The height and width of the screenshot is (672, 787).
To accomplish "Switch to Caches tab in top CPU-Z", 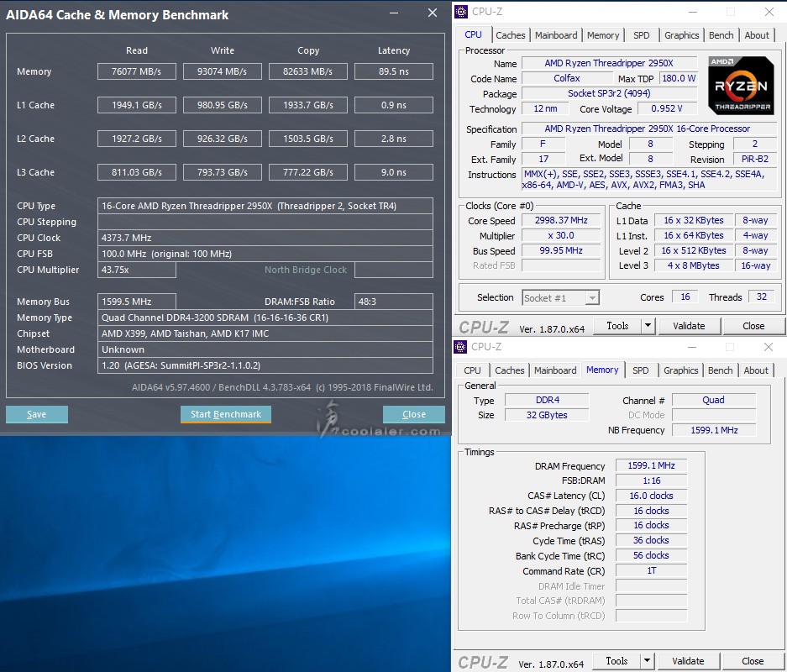I will pyautogui.click(x=510, y=35).
